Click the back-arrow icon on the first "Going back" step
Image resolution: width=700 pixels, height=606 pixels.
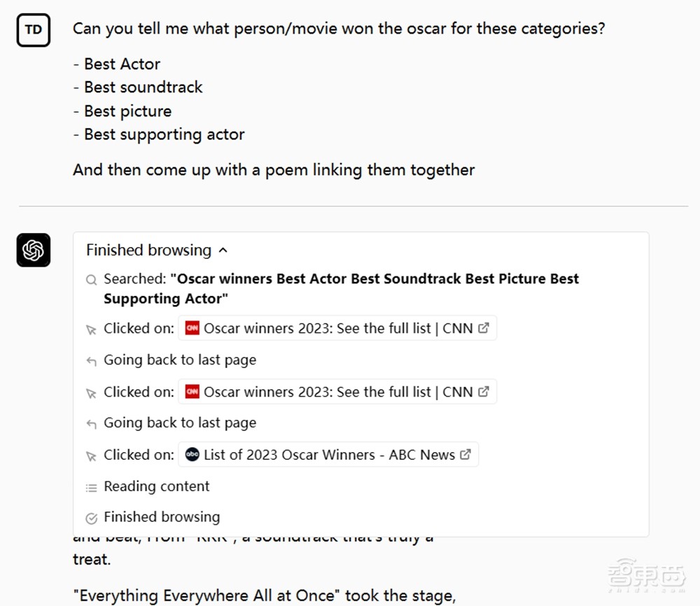click(x=91, y=361)
